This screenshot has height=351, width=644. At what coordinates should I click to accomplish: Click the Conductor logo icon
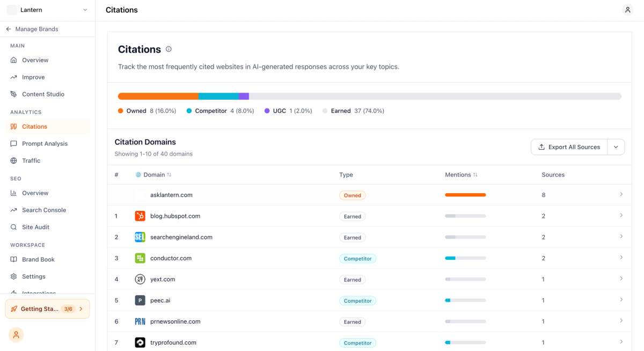140,258
